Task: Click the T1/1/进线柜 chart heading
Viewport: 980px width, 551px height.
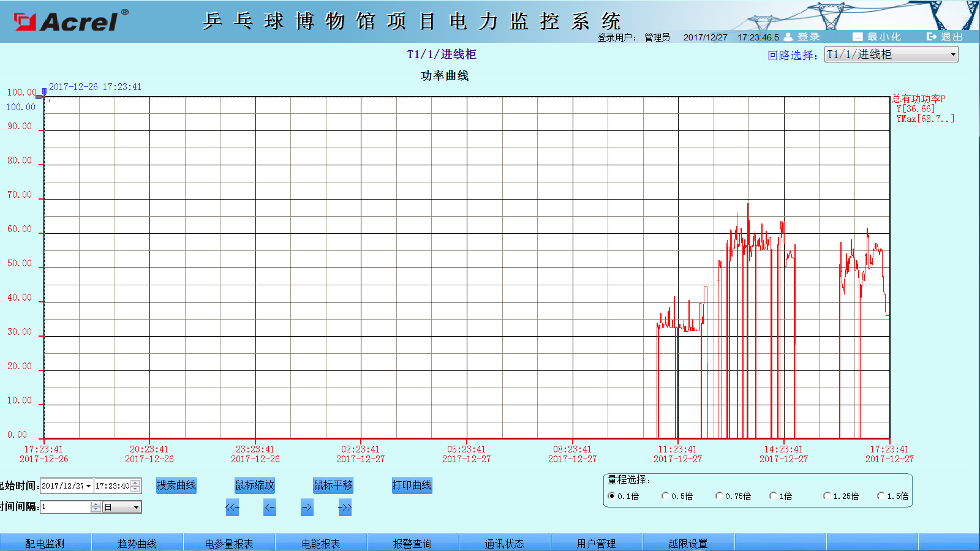Action: (x=442, y=54)
